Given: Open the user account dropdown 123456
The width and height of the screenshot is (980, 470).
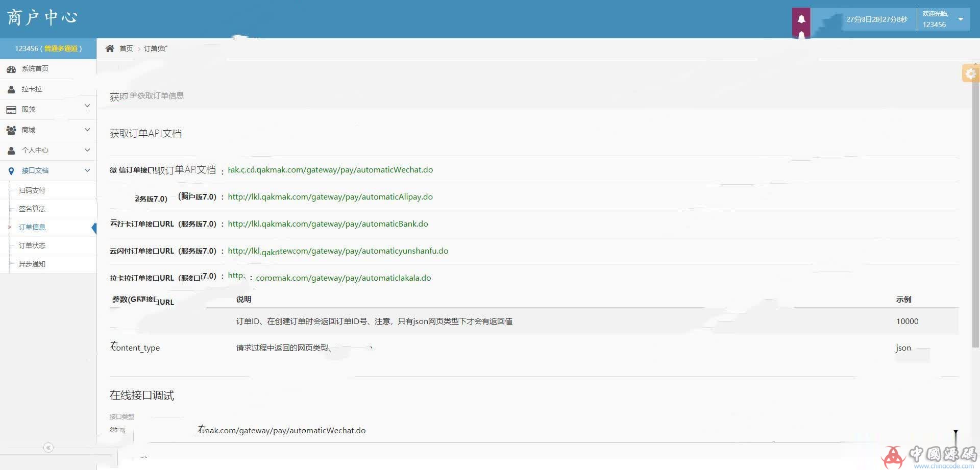Looking at the screenshot, I should point(943,19).
